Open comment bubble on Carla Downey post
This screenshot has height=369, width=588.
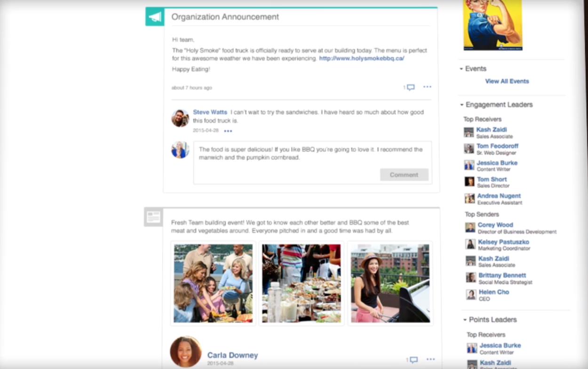click(413, 360)
